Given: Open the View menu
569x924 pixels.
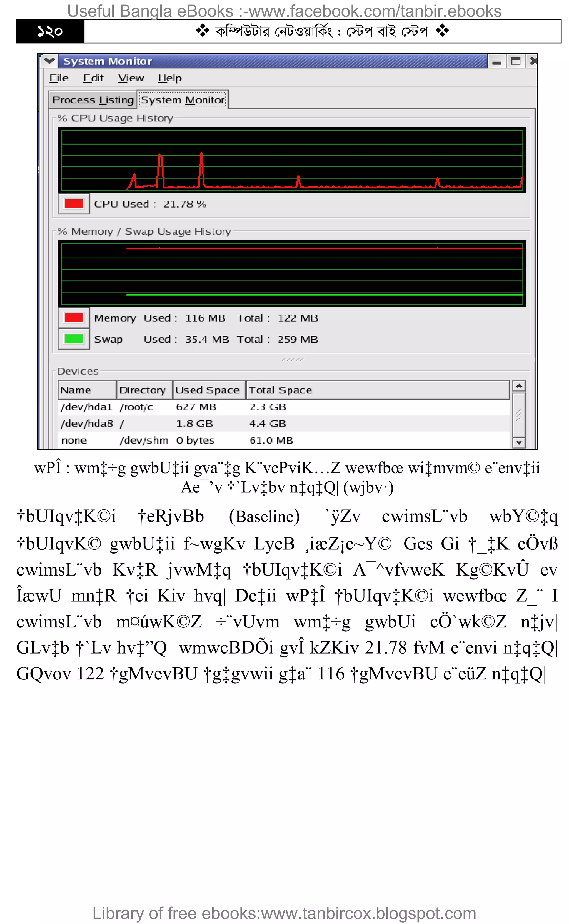Looking at the screenshot, I should 131,78.
